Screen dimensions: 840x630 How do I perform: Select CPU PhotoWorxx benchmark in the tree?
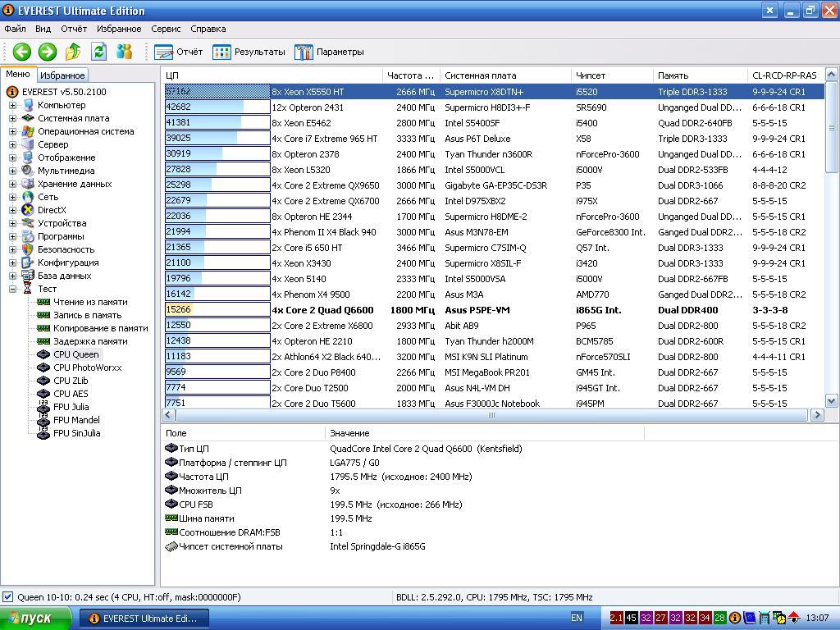87,367
